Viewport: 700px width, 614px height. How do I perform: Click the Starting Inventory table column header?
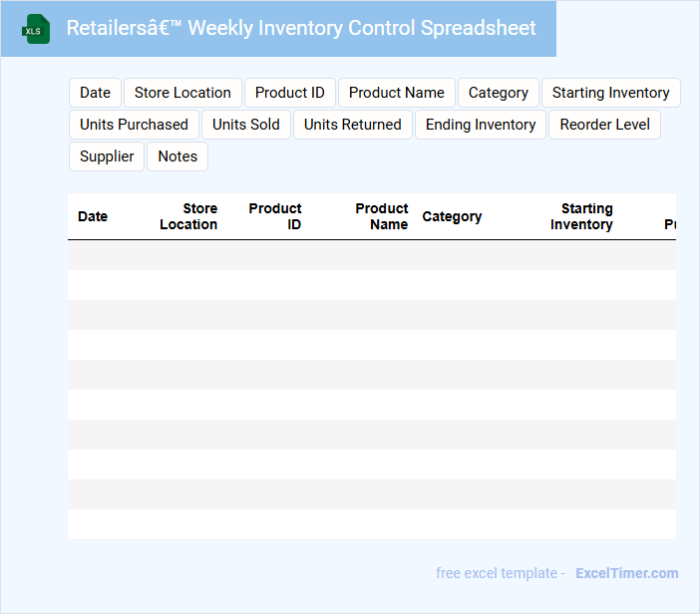(582, 216)
